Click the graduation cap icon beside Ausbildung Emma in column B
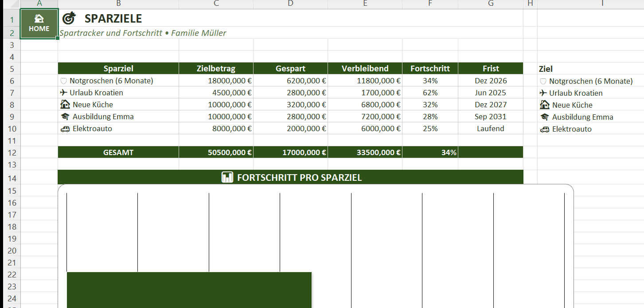Image resolution: width=644 pixels, height=308 pixels. coord(65,117)
